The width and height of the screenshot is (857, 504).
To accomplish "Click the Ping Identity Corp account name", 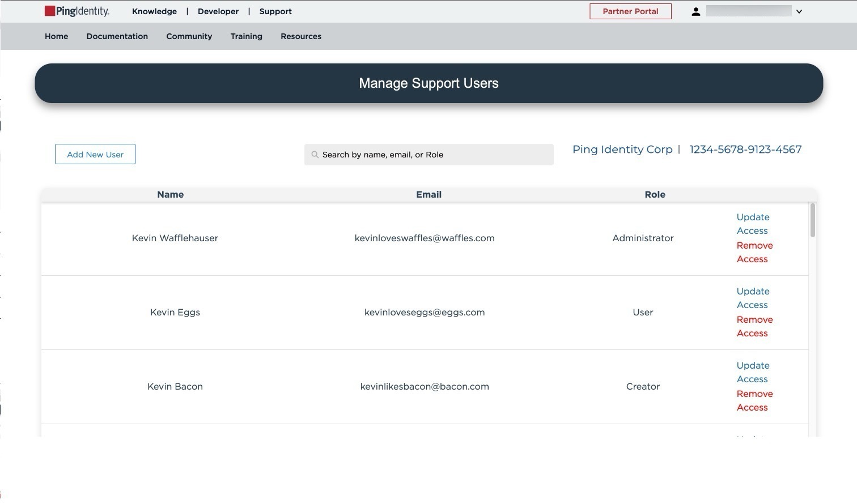I will [622, 150].
